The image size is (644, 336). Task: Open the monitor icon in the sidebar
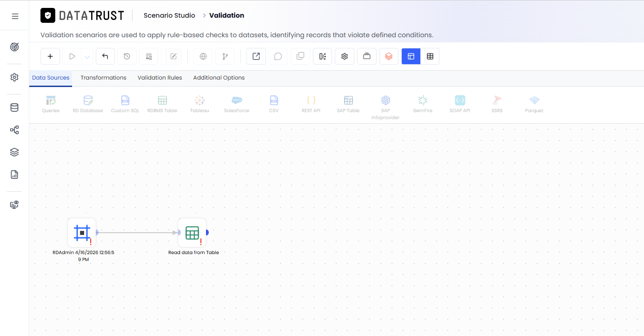point(14,205)
